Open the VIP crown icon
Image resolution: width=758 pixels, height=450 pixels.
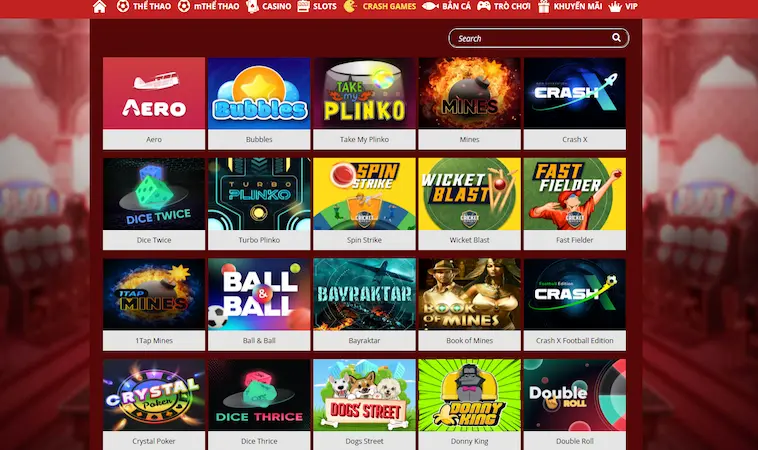(615, 6)
